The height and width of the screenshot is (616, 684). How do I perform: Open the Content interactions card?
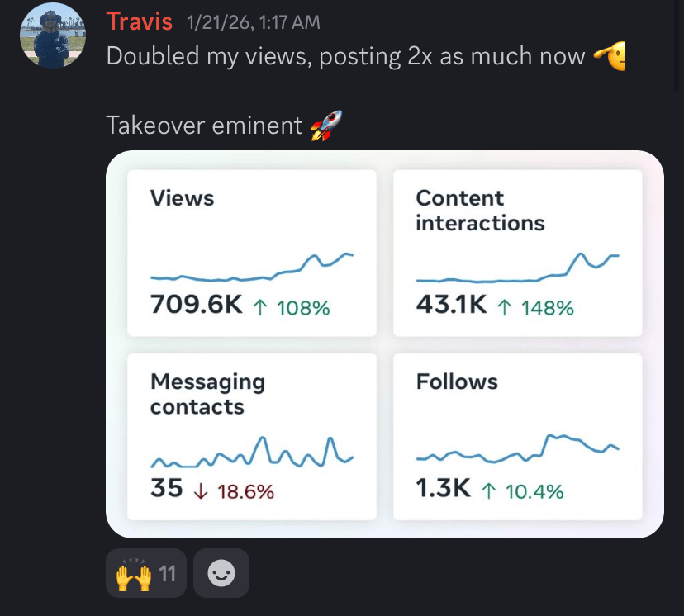[x=517, y=253]
